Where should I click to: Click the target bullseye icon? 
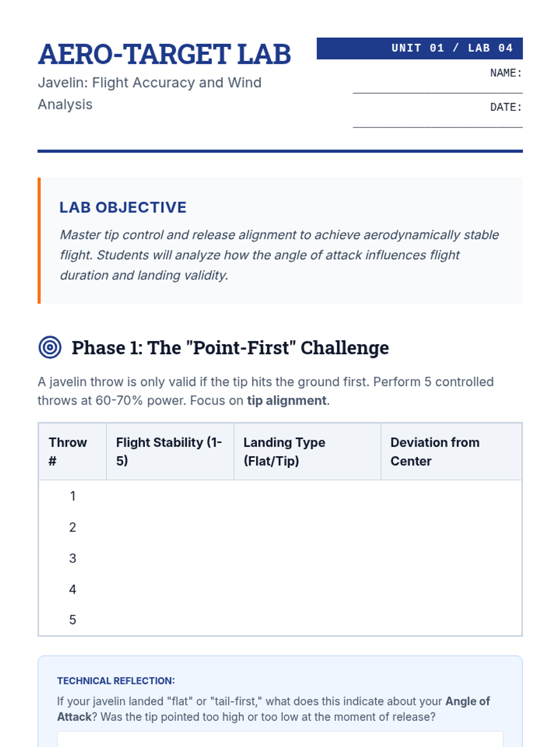click(x=50, y=347)
